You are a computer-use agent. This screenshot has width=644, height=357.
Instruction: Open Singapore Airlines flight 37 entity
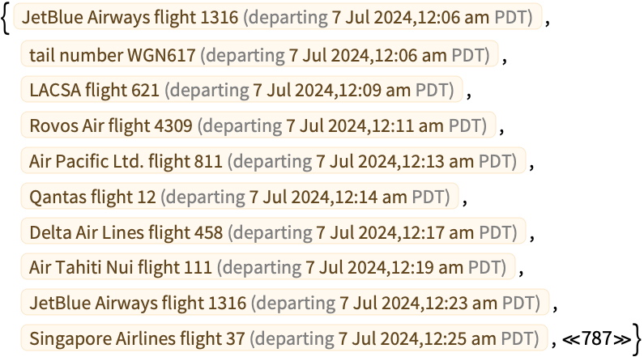click(x=284, y=338)
